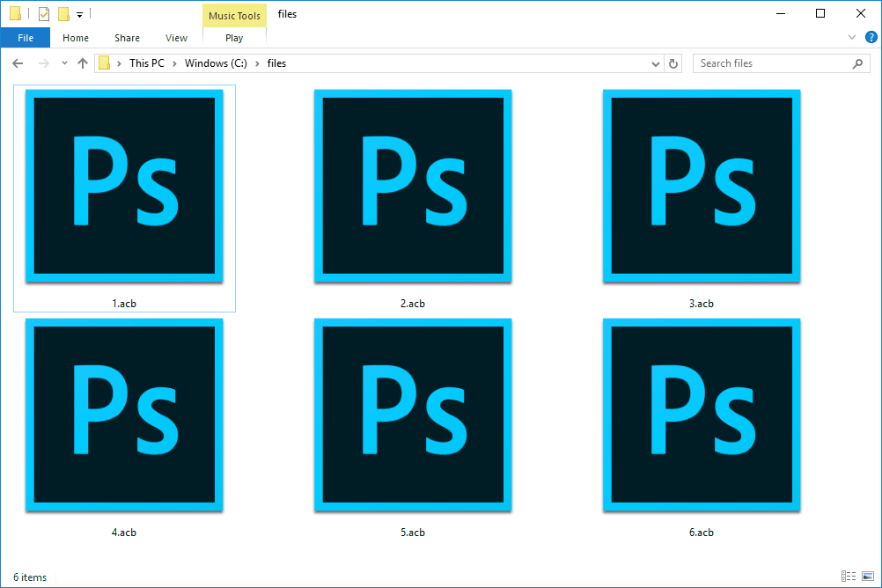
Task: Minimize the files window
Action: tap(781, 13)
